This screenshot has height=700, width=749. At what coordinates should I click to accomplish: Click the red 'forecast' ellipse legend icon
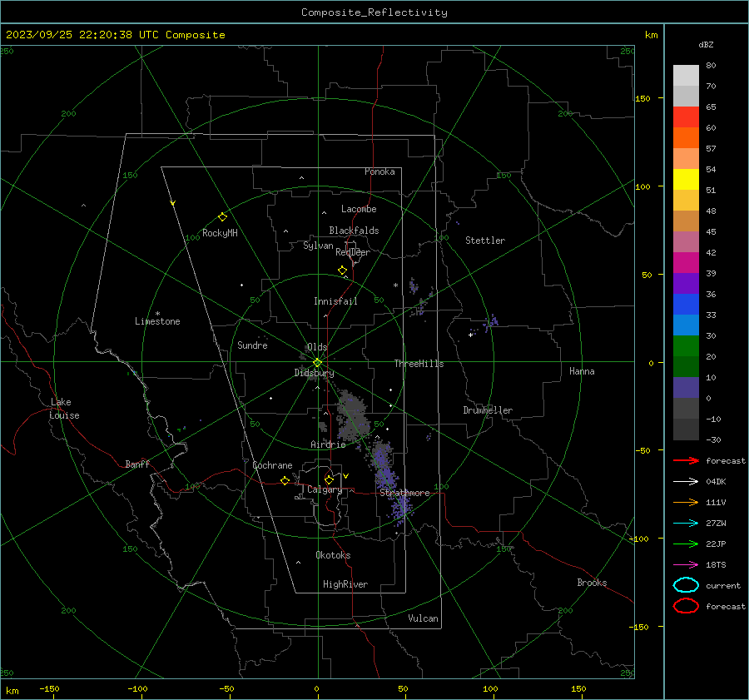click(x=686, y=606)
